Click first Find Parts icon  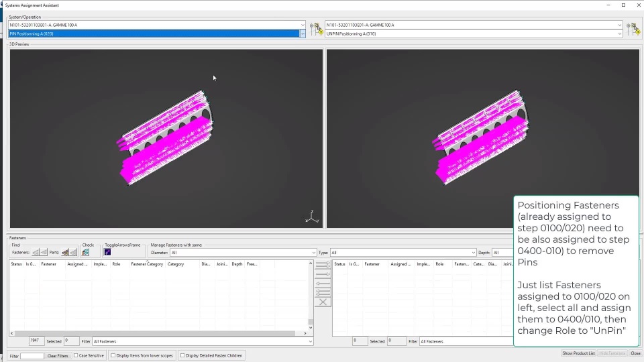[x=65, y=253]
